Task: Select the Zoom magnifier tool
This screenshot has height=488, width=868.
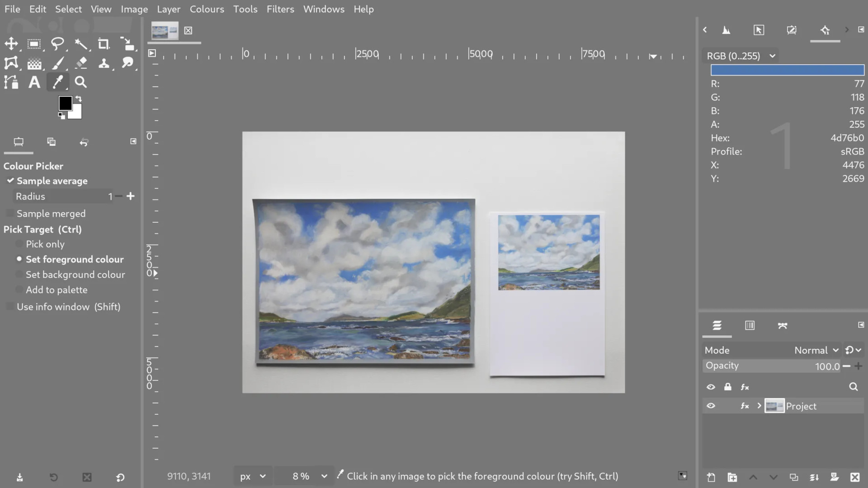Action: pos(80,82)
